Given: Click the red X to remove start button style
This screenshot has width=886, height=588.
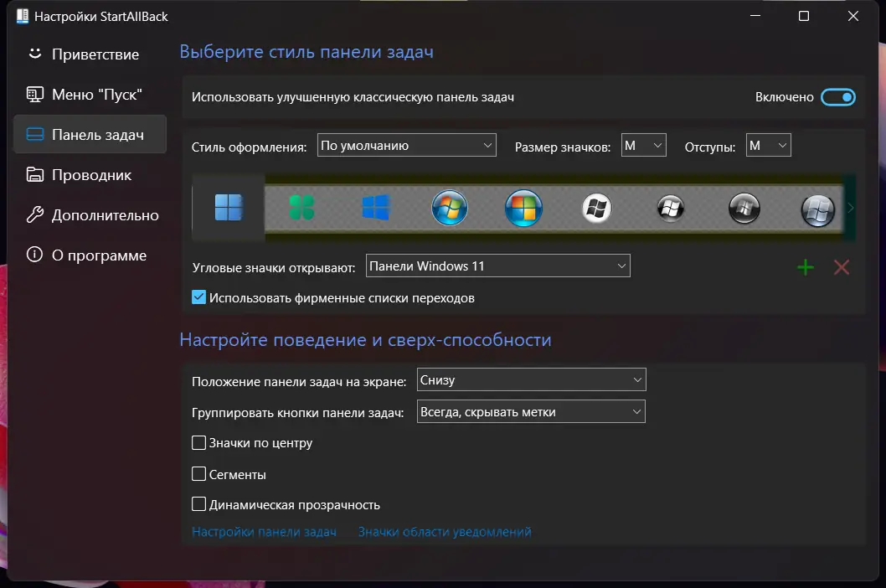Looking at the screenshot, I should (841, 266).
